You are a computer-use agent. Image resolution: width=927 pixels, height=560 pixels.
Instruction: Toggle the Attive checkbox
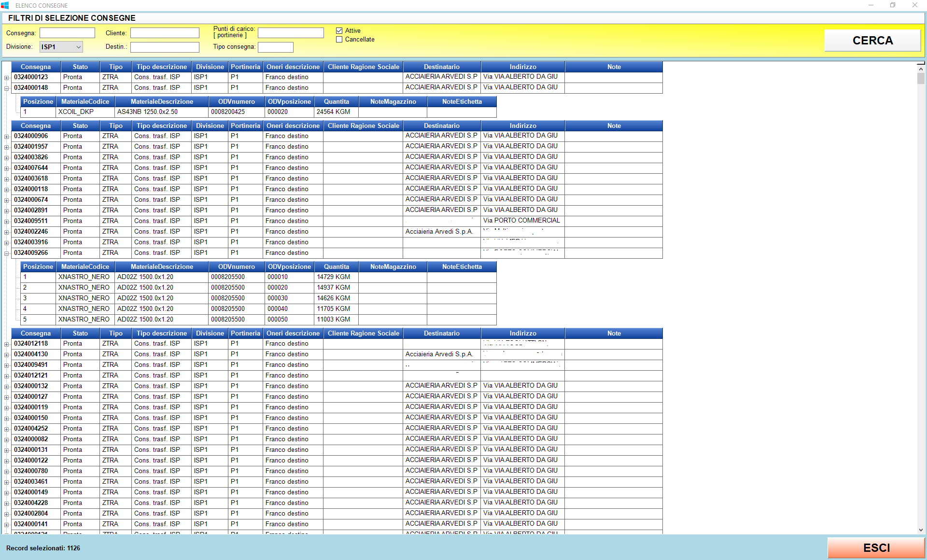point(339,30)
